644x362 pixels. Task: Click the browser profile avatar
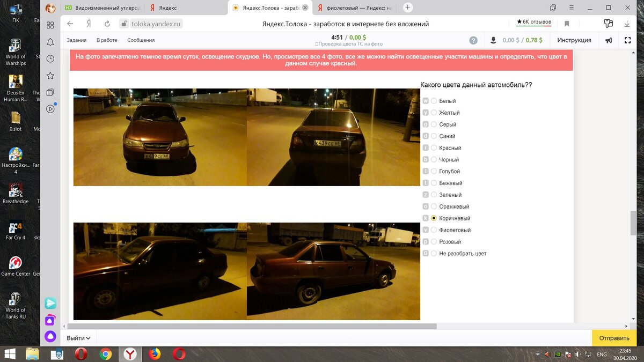50,8
